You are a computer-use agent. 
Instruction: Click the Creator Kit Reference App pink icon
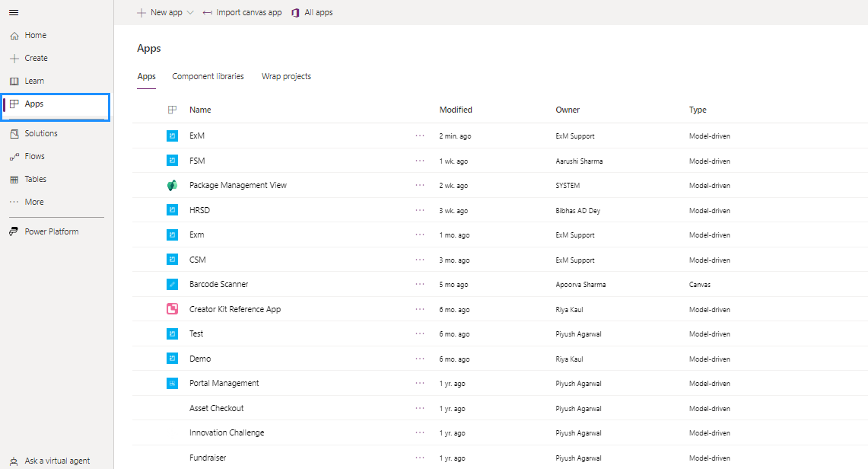[172, 309]
